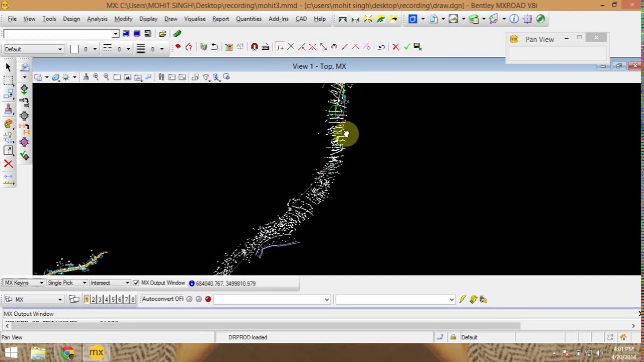This screenshot has width=644, height=362.
Task: Open the Design menu
Action: (x=71, y=19)
